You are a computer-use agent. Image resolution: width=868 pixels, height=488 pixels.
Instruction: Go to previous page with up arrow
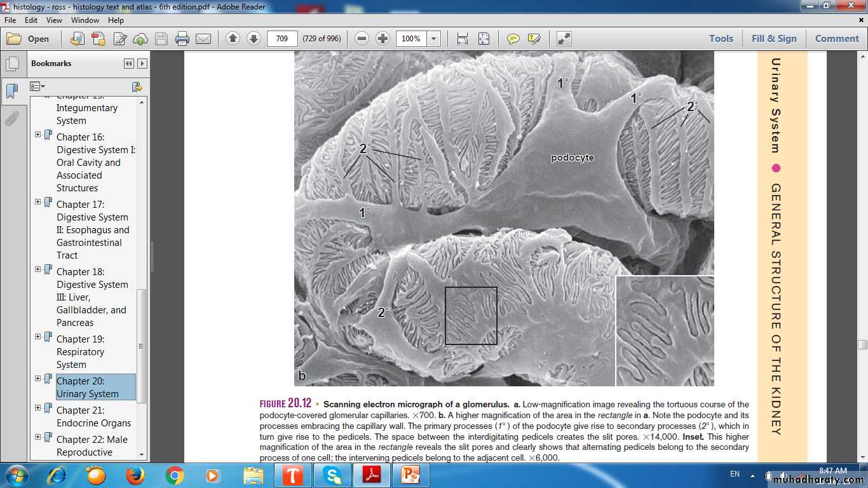233,39
